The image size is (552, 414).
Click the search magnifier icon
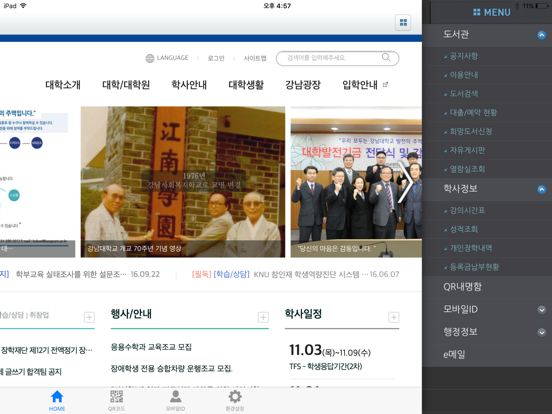[386, 57]
